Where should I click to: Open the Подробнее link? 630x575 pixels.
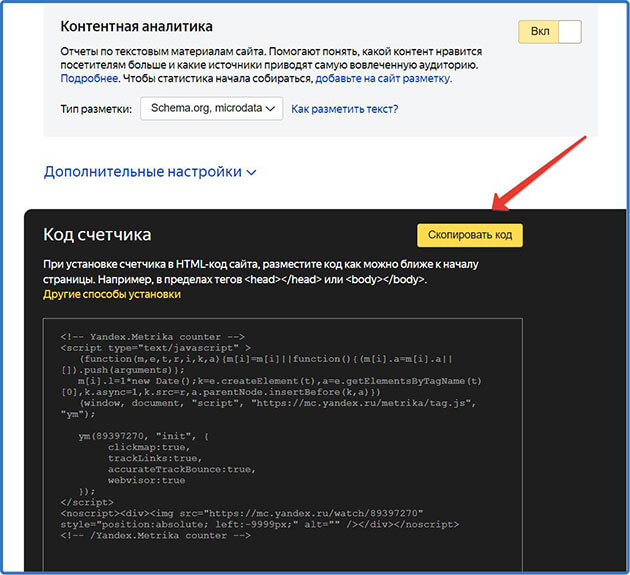coord(89,78)
